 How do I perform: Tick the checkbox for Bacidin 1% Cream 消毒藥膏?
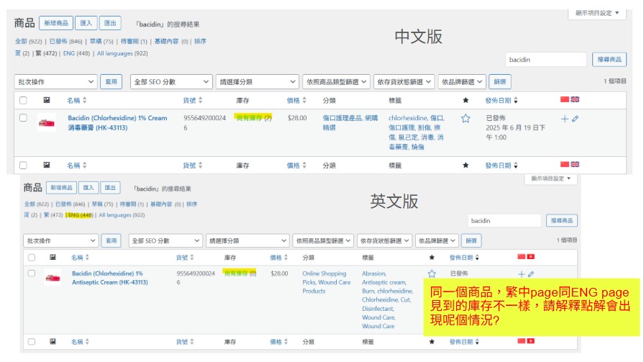[23, 118]
